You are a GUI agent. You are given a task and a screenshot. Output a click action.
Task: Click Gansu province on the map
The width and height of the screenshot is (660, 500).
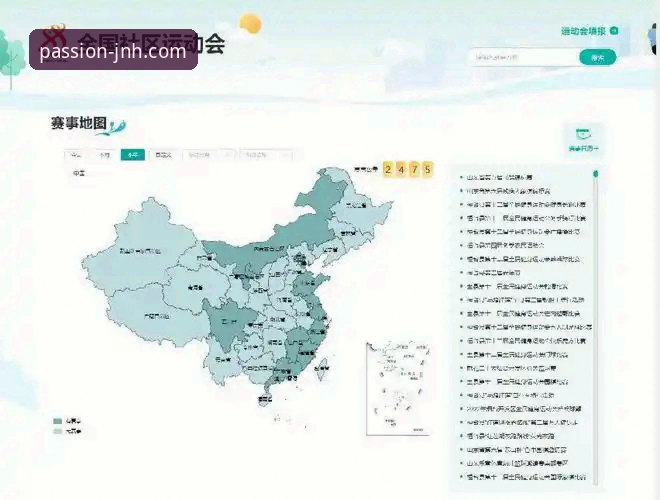point(204,258)
